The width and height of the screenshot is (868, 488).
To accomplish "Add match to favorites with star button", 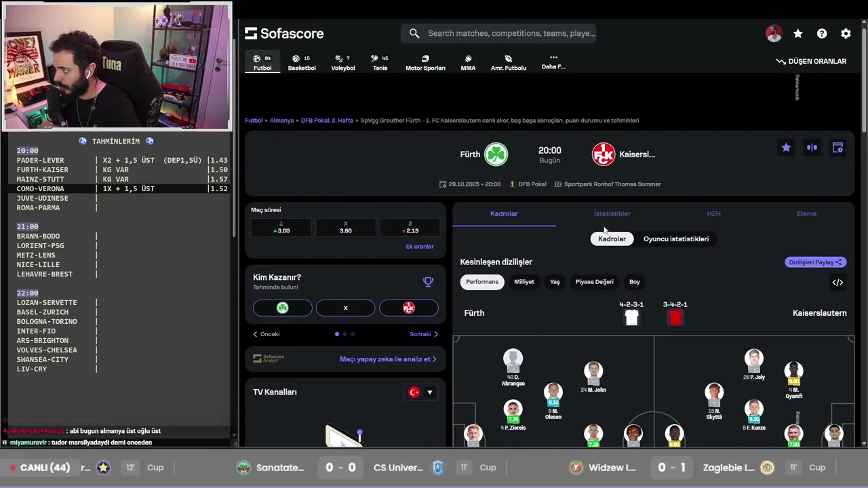I will (x=786, y=147).
